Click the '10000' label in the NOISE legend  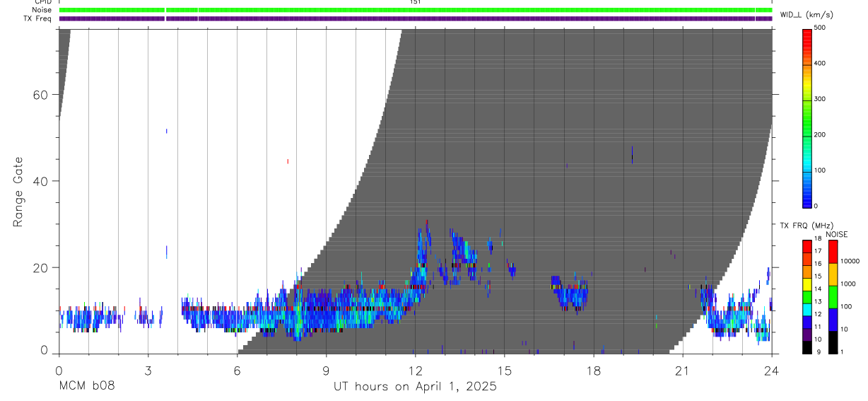coord(851,262)
